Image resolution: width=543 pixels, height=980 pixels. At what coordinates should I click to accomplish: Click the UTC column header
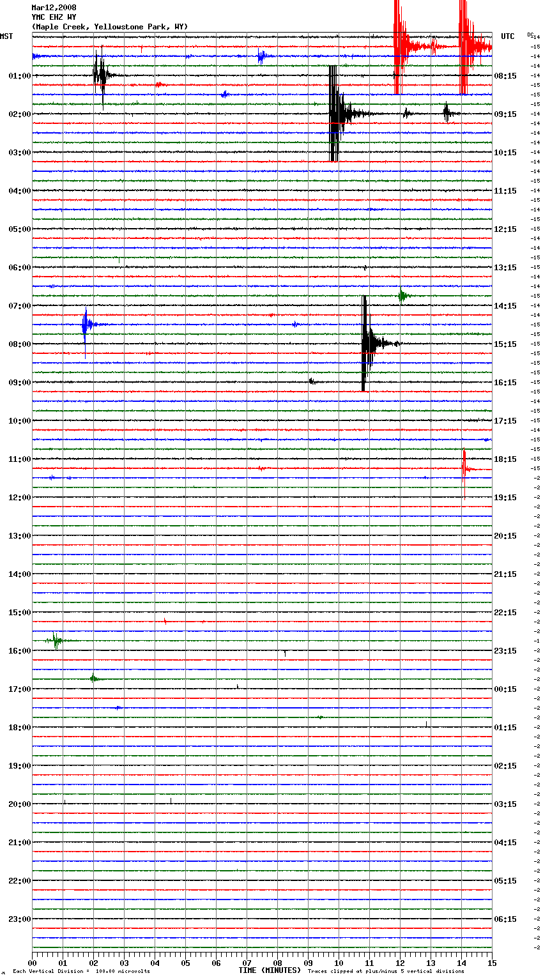[508, 36]
